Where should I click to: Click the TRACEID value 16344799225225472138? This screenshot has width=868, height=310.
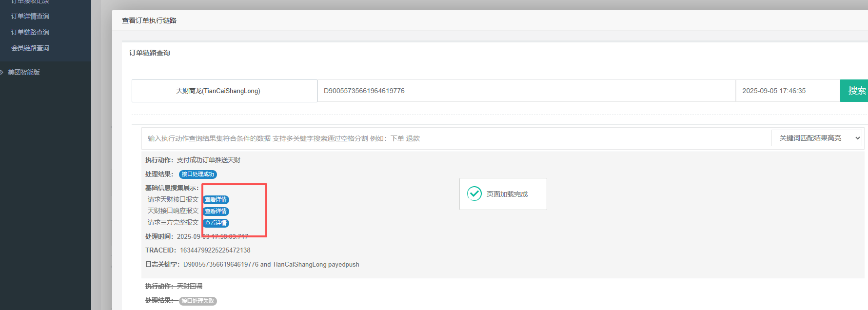coord(215,250)
